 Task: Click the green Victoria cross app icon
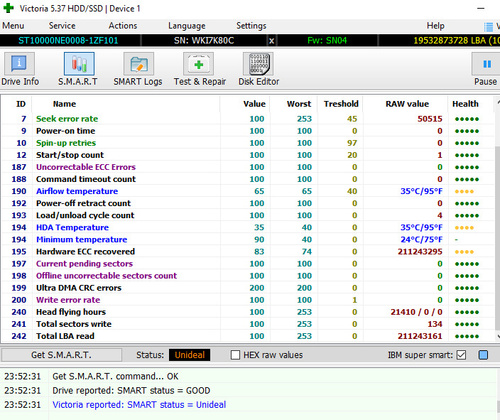pos(8,8)
